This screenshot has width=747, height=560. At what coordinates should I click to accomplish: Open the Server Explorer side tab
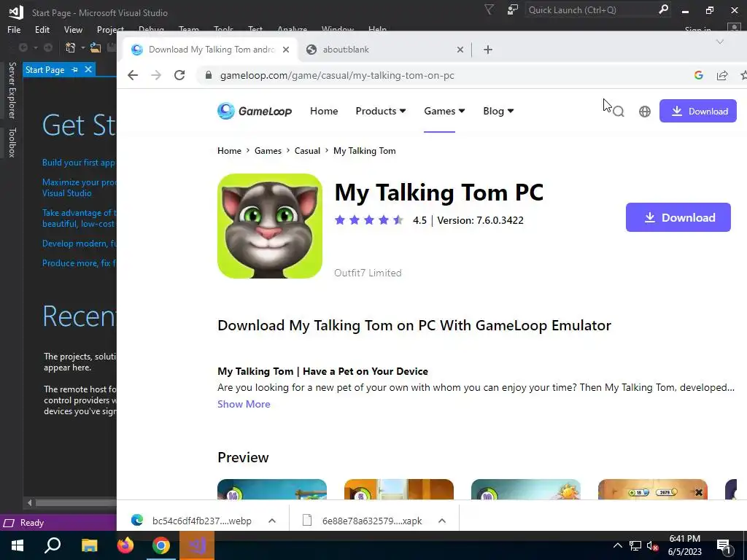[x=12, y=90]
